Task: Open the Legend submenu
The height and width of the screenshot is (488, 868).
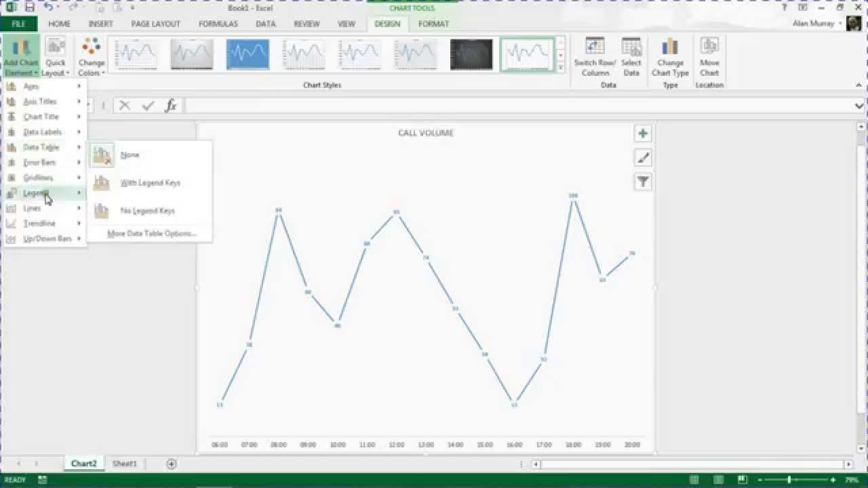Action: pyautogui.click(x=44, y=193)
